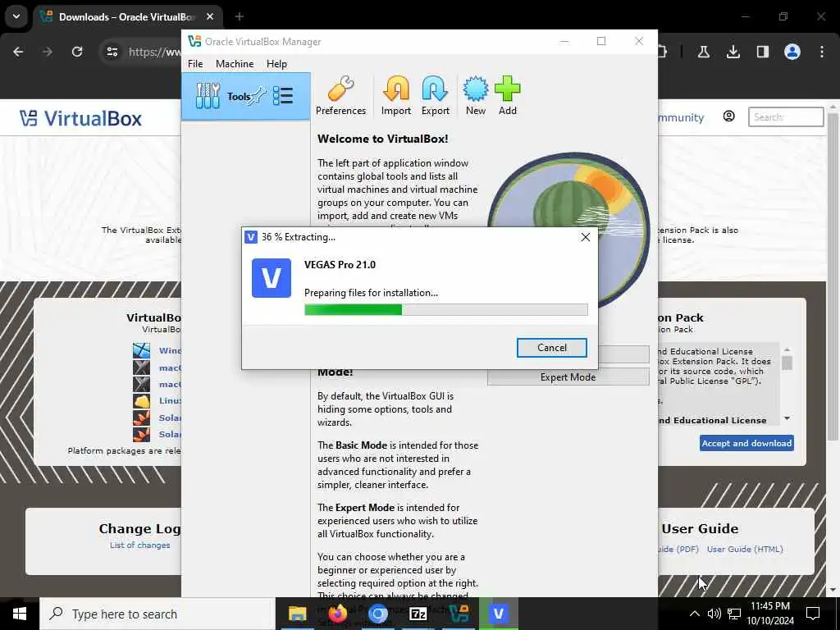The width and height of the screenshot is (840, 630).
Task: Show hidden tray icons chevron
Action: 694,614
